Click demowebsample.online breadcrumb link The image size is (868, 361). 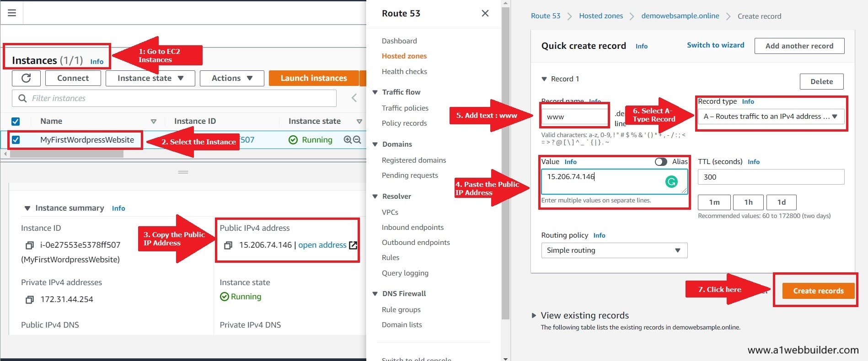680,16
